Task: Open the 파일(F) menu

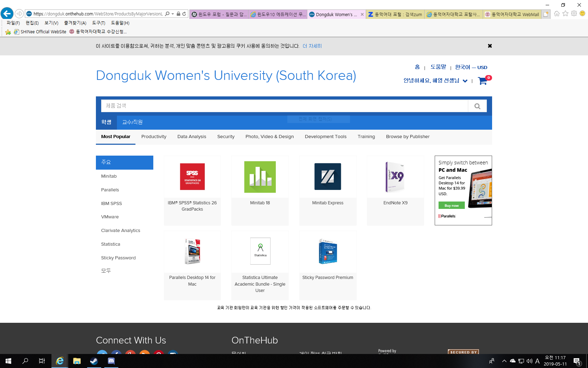Action: [x=13, y=23]
